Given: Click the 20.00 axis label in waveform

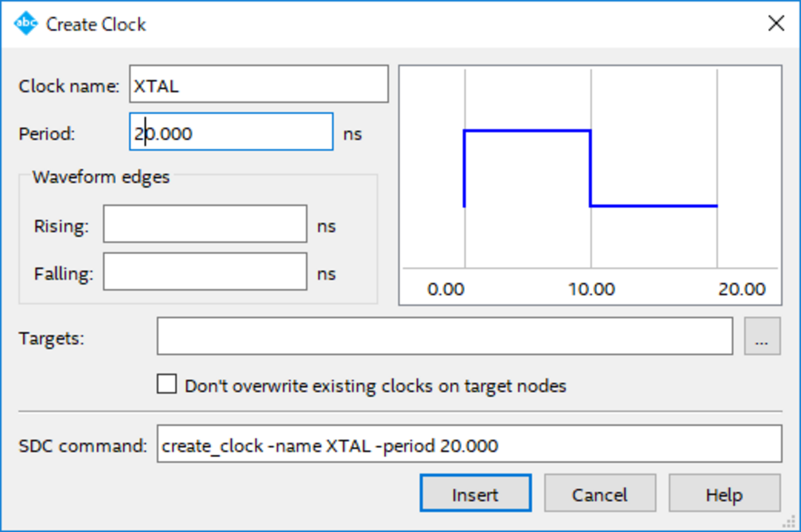Looking at the screenshot, I should 742,289.
